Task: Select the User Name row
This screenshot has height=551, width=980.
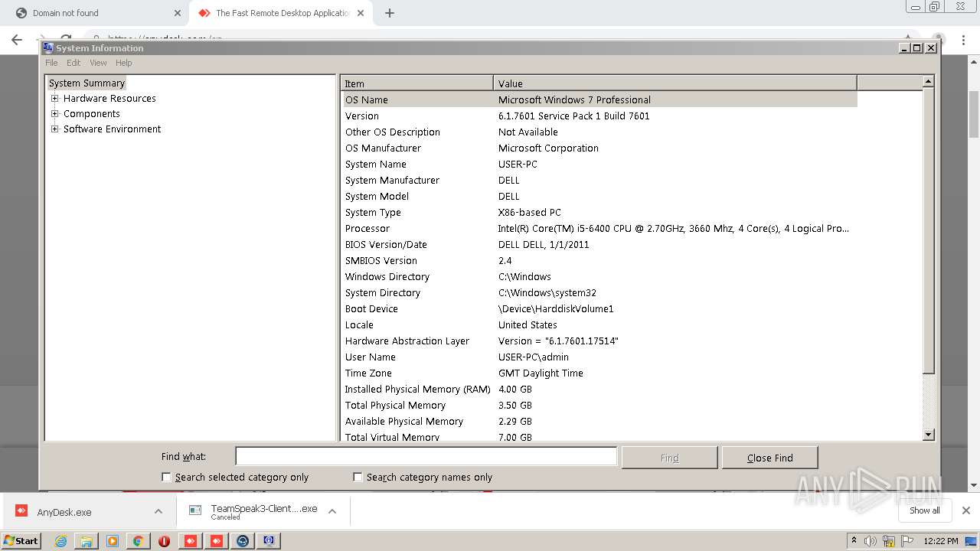Action: (599, 357)
